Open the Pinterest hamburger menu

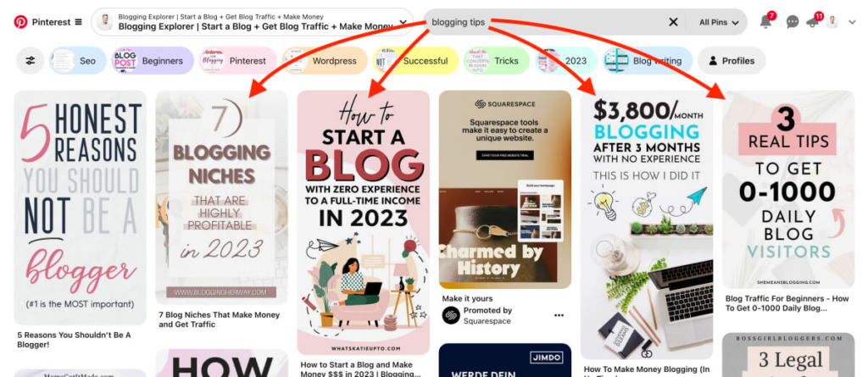[x=78, y=22]
